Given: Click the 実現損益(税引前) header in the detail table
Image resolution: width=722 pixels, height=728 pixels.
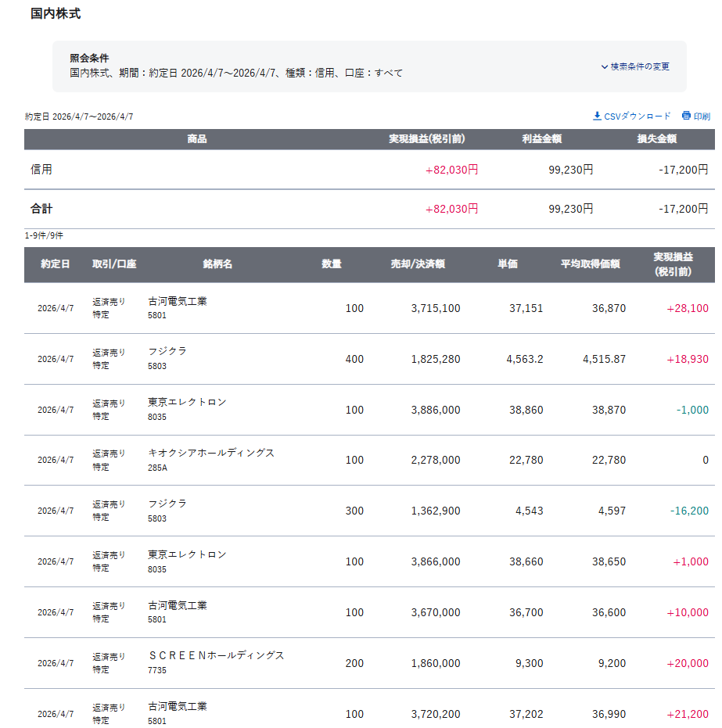Looking at the screenshot, I should [x=674, y=264].
